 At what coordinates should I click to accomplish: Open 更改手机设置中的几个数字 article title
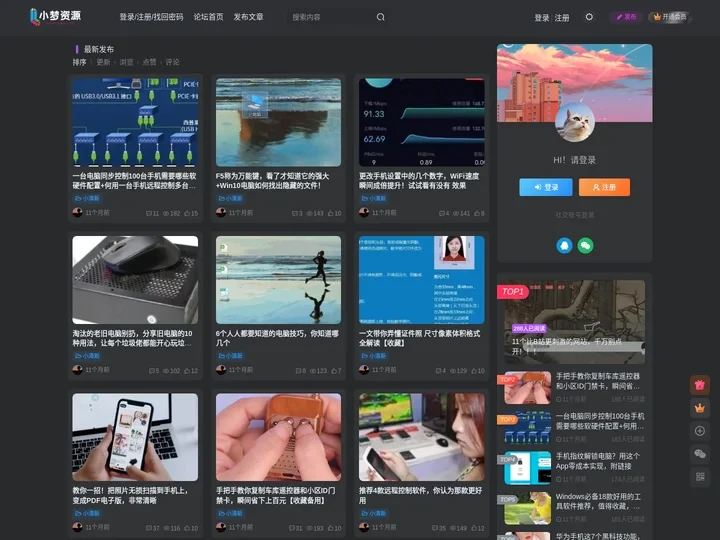[x=419, y=181]
